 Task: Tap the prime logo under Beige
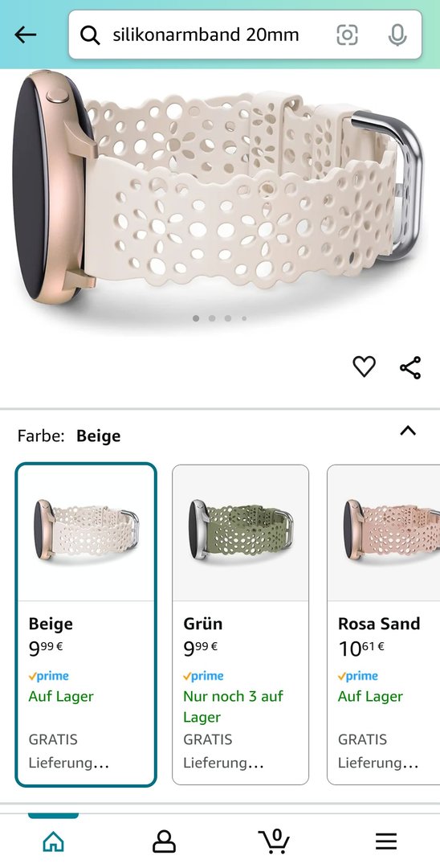click(x=49, y=676)
